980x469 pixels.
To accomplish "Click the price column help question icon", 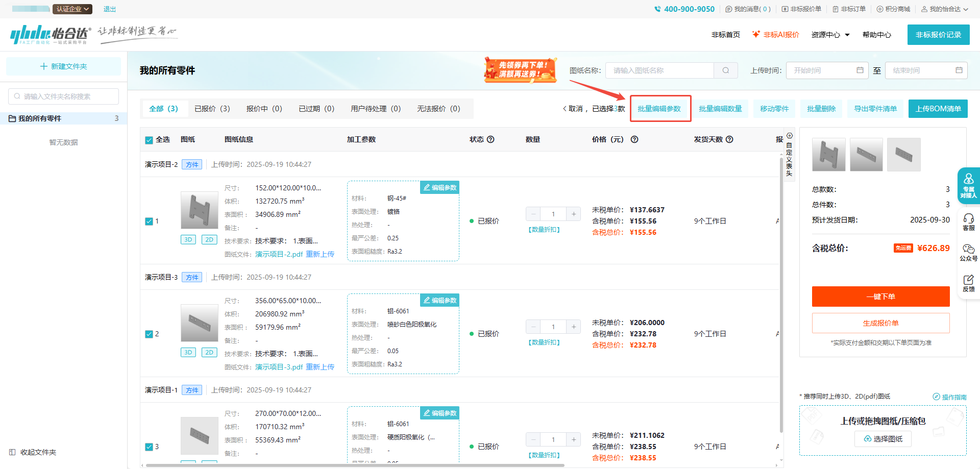I will 634,139.
